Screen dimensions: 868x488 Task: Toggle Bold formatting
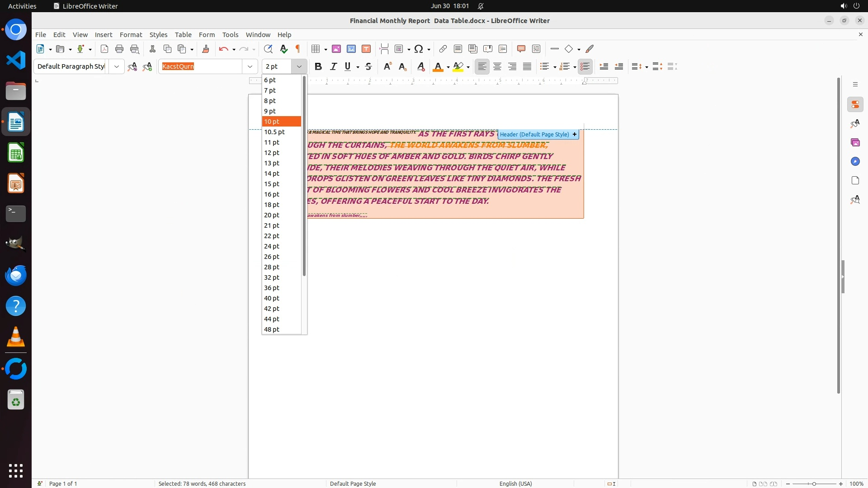318,66
